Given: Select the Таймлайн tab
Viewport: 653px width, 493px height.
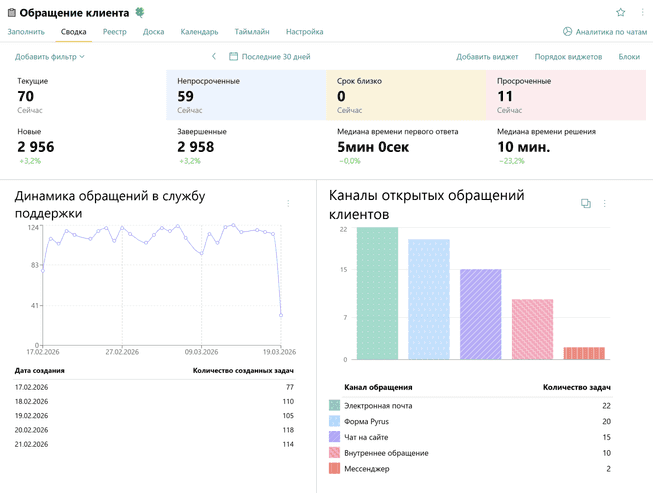Looking at the screenshot, I should point(252,32).
